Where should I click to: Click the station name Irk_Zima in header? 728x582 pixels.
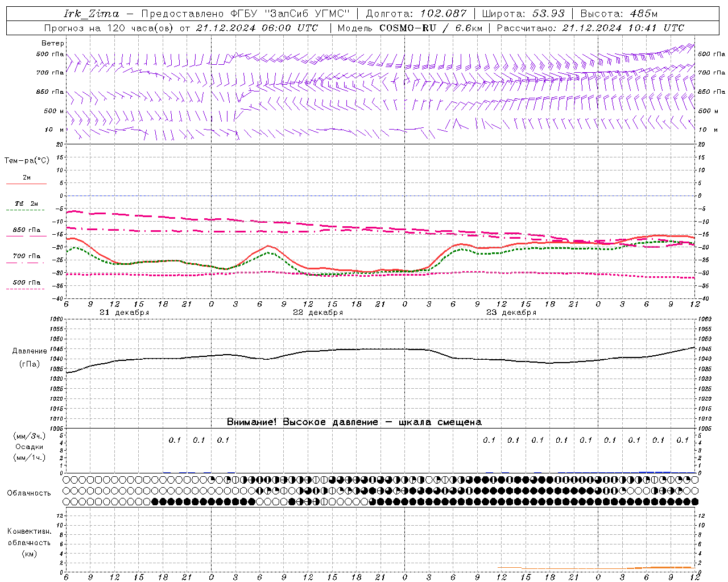92,14
